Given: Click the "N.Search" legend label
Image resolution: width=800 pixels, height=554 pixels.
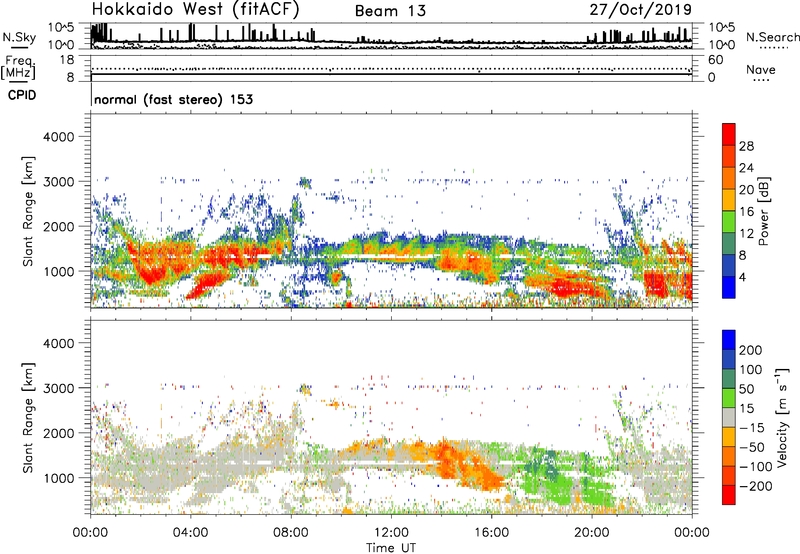Looking at the screenshot, I should pyautogui.click(x=772, y=37).
